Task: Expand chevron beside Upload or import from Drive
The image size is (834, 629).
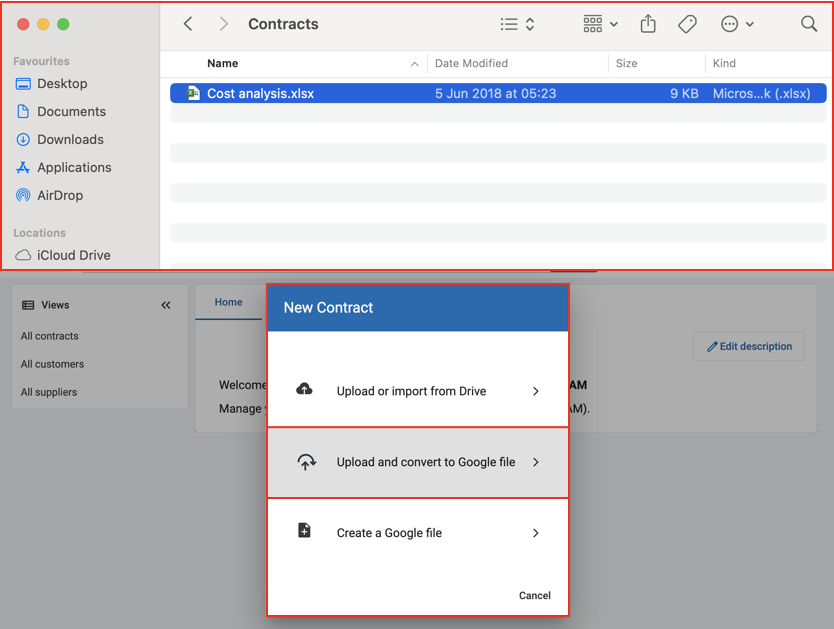Action: 536,391
